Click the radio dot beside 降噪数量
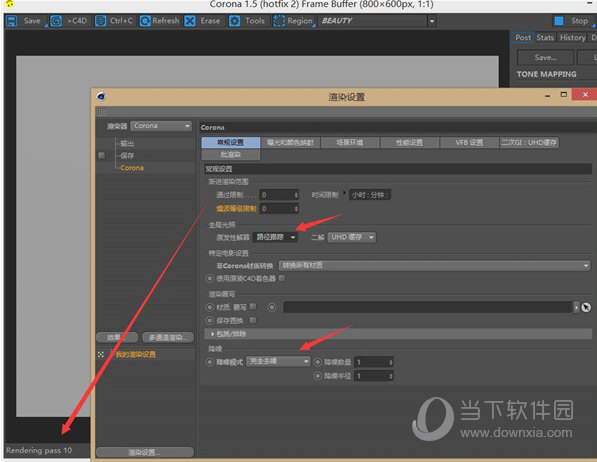Image resolution: width=597 pixels, height=462 pixels. pyautogui.click(x=318, y=362)
